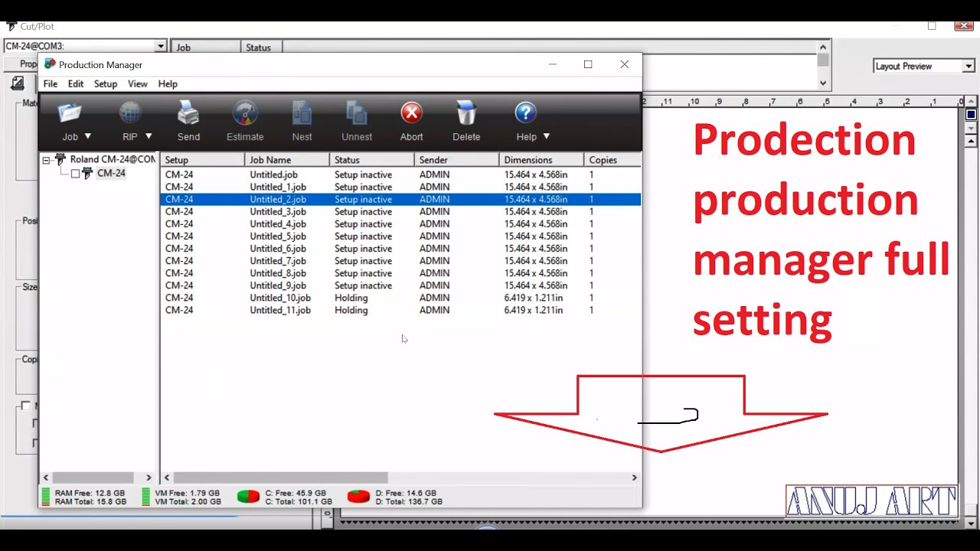Sort by the Dimensions column header
This screenshot has height=551, width=980.
click(x=541, y=160)
